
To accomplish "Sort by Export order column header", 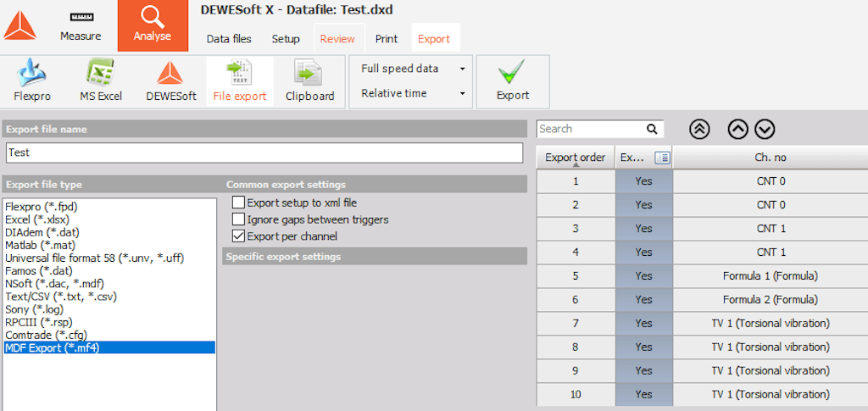I will click(x=576, y=158).
